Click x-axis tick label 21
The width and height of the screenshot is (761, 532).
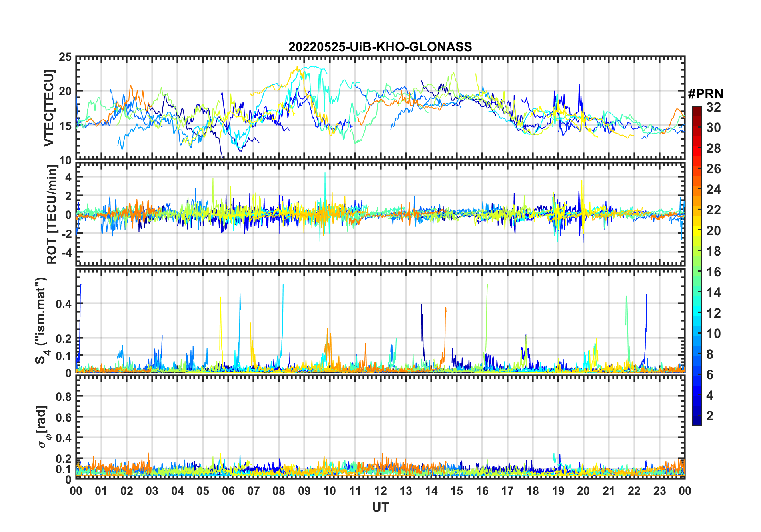pyautogui.click(x=609, y=491)
